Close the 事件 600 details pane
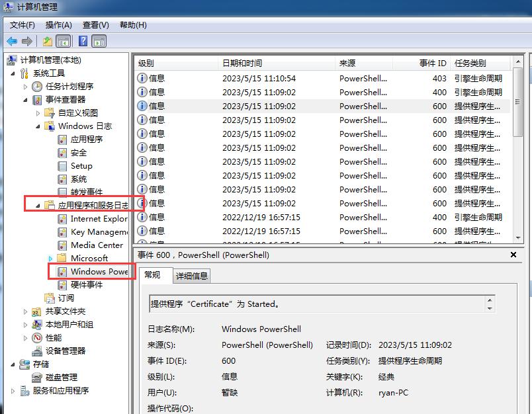532x414 pixels. coord(514,255)
